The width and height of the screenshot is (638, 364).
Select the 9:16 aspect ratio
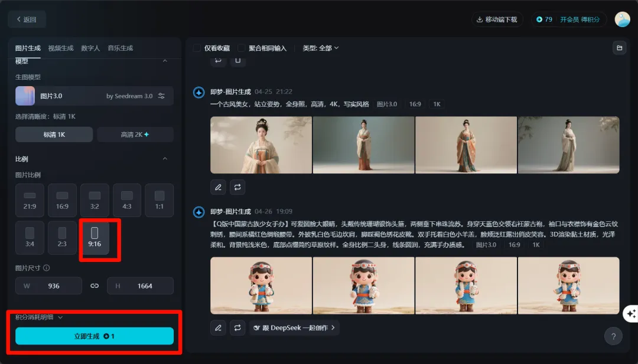coord(95,238)
